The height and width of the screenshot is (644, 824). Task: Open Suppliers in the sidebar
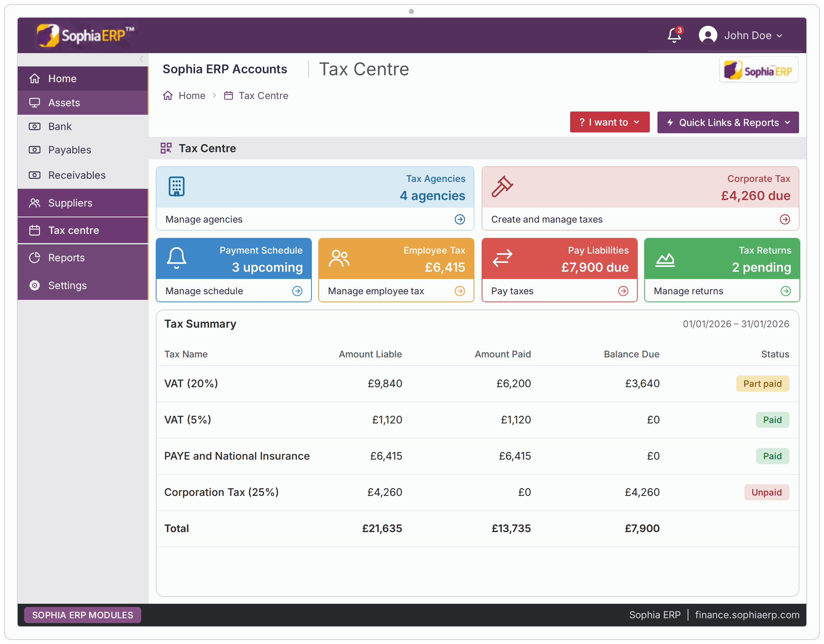click(x=83, y=203)
